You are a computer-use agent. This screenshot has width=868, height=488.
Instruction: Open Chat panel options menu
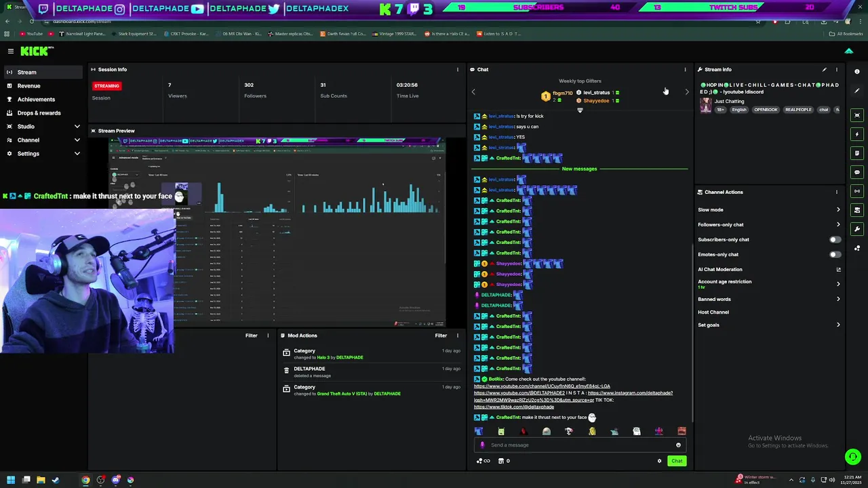click(x=685, y=69)
